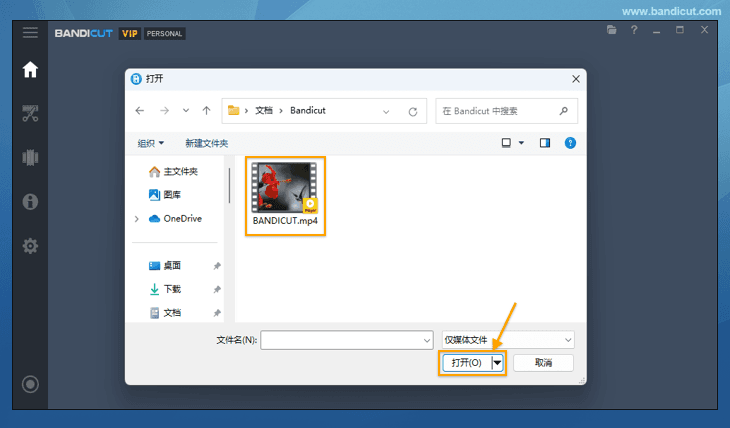The image size is (730, 428).
Task: Click the Cancel (取消) button
Action: pos(543,363)
